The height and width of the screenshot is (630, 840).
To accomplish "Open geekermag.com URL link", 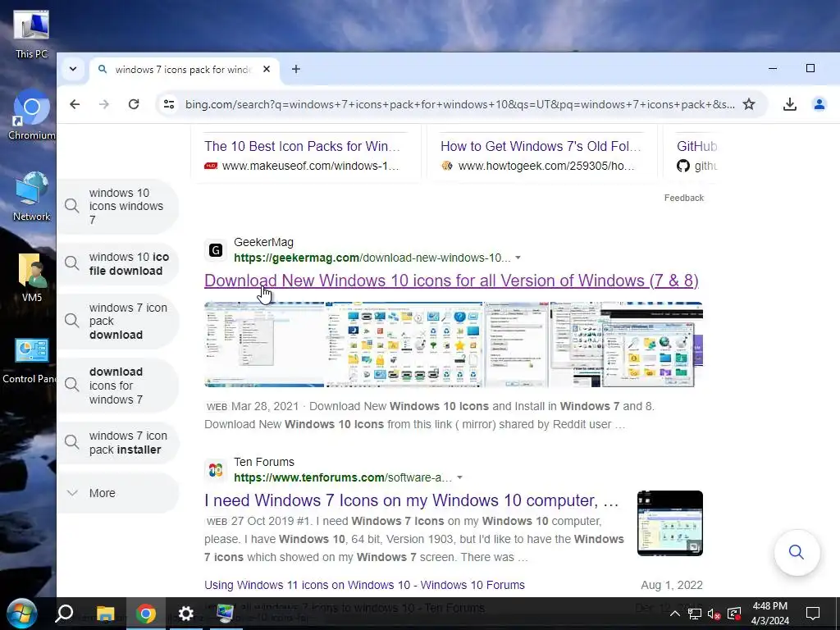I will pos(372,258).
